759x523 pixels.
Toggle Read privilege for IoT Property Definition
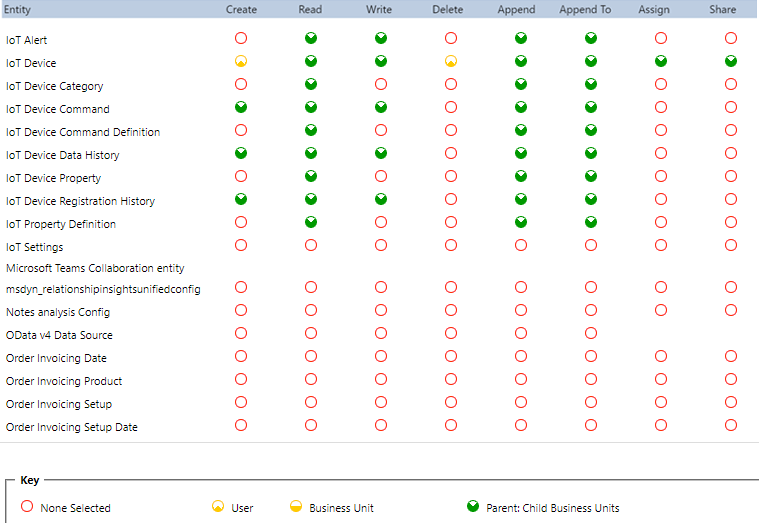tap(311, 222)
